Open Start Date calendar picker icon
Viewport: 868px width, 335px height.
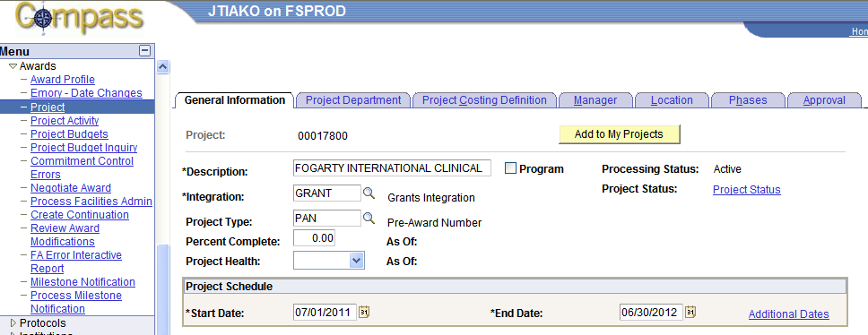tap(364, 313)
